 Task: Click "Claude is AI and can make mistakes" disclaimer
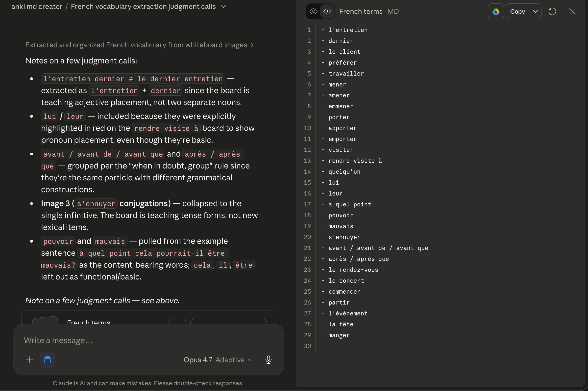click(x=148, y=383)
